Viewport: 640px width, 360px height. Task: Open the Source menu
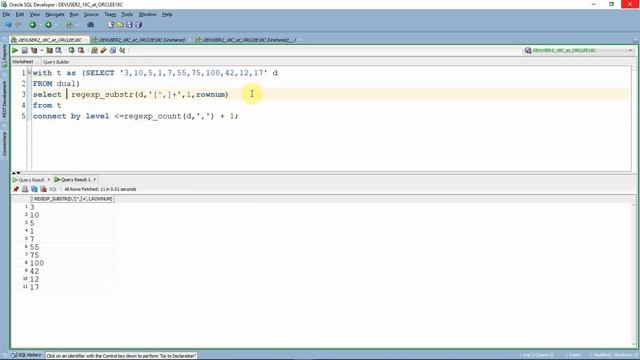(91, 14)
